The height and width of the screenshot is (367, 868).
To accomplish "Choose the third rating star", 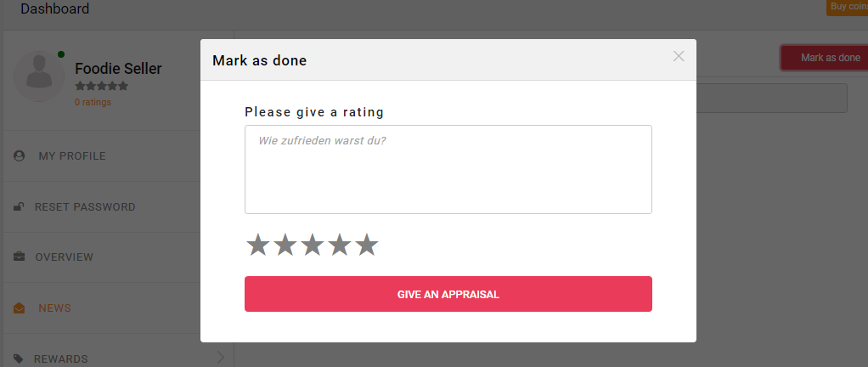I will click(312, 246).
